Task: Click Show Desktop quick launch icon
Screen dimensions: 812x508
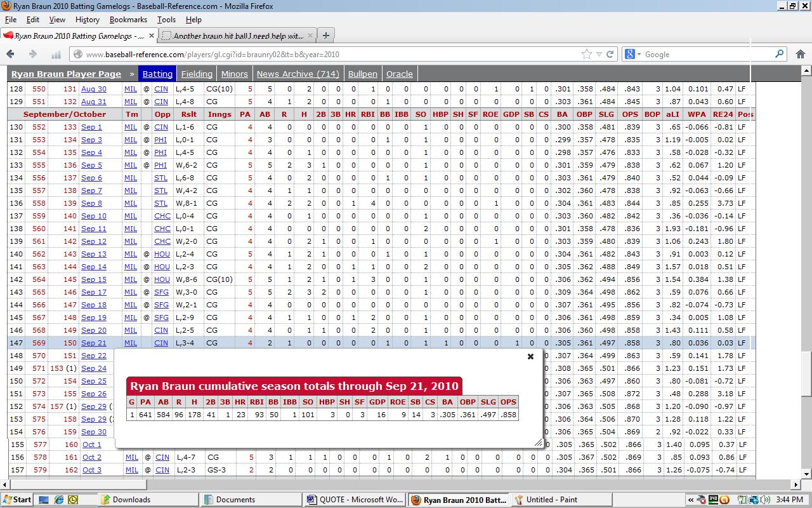Action: point(44,500)
